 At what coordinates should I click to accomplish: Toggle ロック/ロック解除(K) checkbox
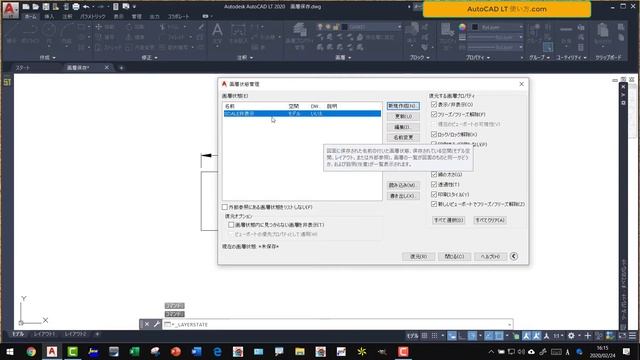pyautogui.click(x=434, y=134)
